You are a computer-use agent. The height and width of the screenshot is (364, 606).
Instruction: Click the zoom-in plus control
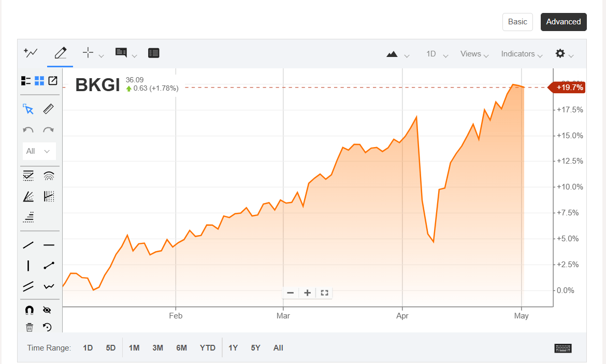[307, 293]
